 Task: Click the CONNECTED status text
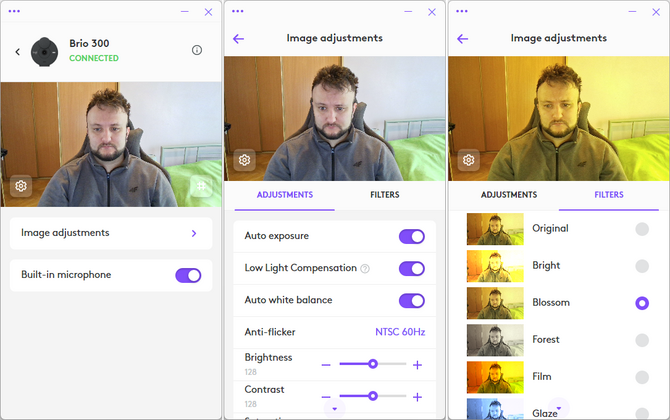click(94, 58)
